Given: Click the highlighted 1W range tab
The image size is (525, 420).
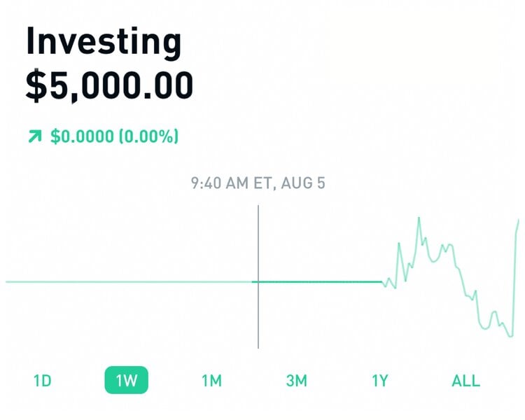Looking at the screenshot, I should pyautogui.click(x=127, y=381).
